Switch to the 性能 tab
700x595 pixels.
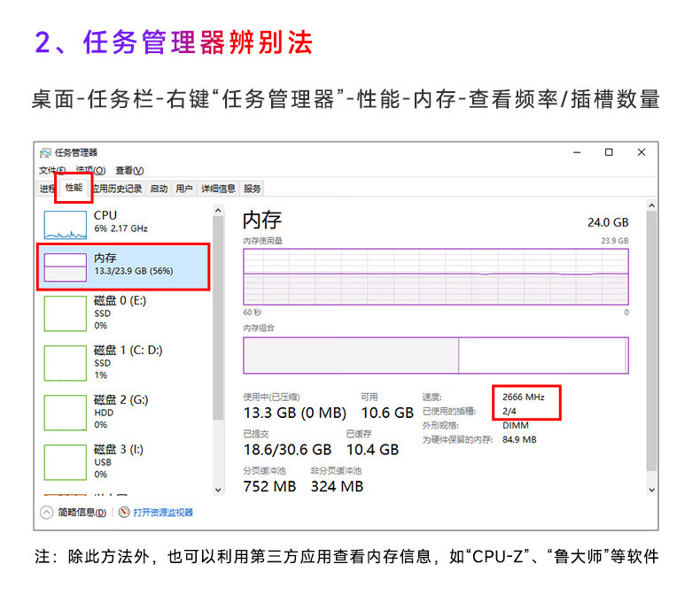74,188
